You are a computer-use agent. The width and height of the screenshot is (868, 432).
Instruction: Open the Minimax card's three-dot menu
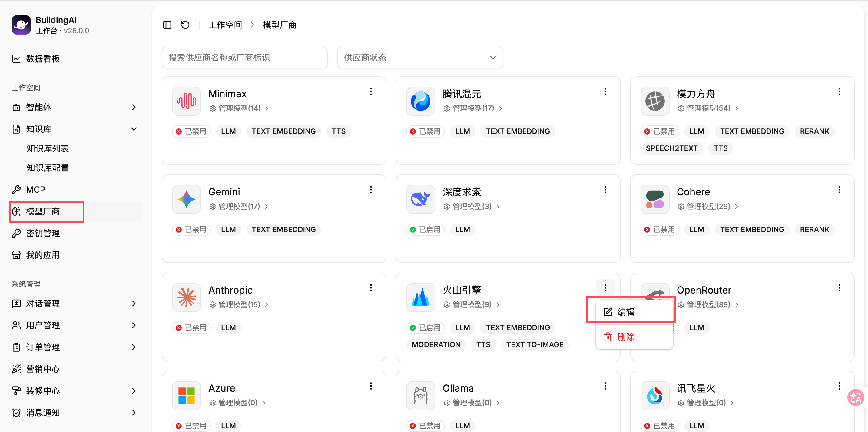pyautogui.click(x=371, y=92)
